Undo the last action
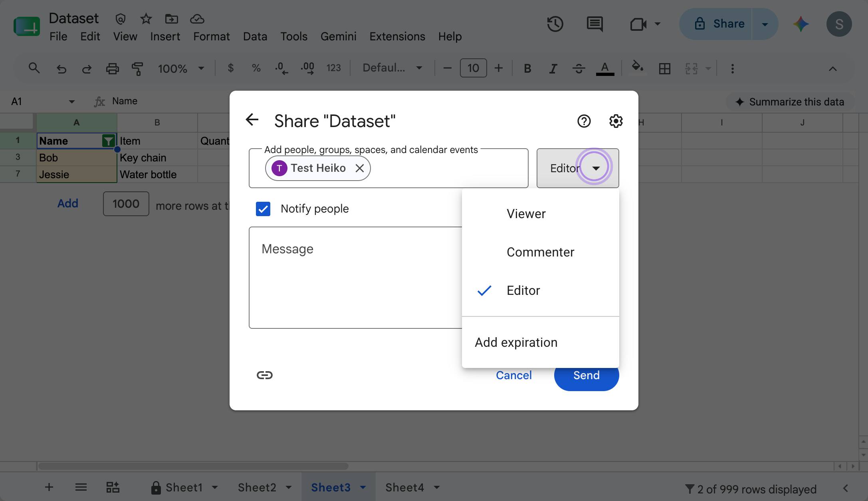 (61, 69)
